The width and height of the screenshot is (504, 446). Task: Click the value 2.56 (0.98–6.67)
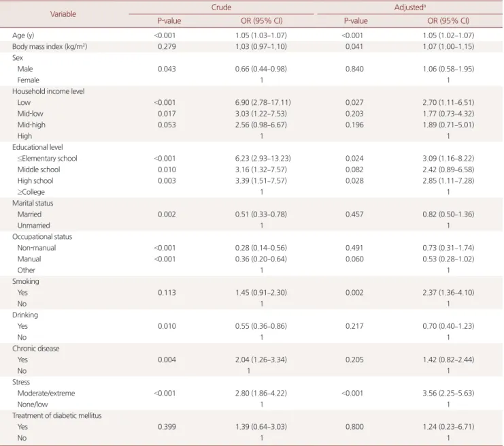coord(261,125)
